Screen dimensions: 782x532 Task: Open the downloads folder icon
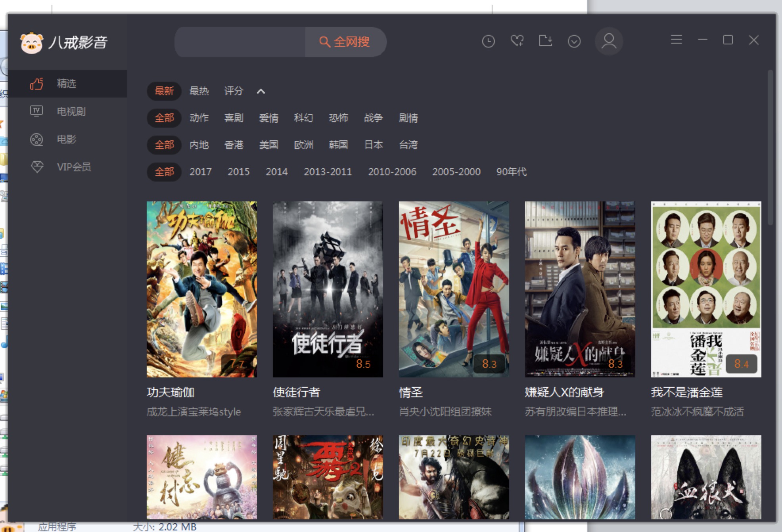pyautogui.click(x=546, y=40)
